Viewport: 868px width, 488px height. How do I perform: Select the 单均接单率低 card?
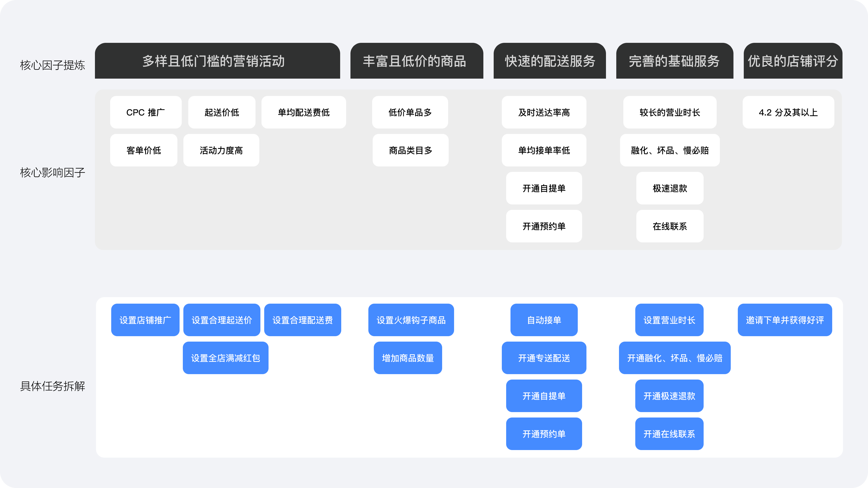tap(544, 150)
